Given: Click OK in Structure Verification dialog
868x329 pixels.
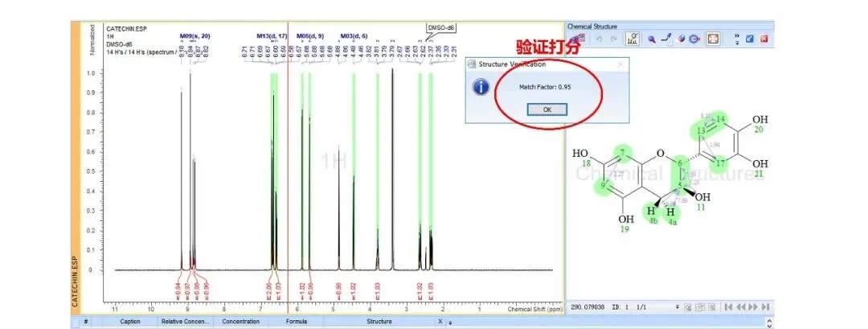Looking at the screenshot, I should click(x=547, y=109).
